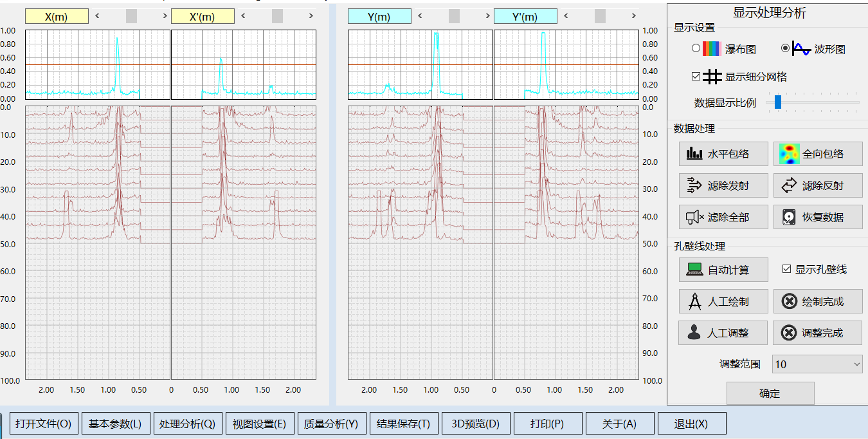Open the 视图设置(E) menu button
The image size is (868, 439).
click(x=260, y=424)
